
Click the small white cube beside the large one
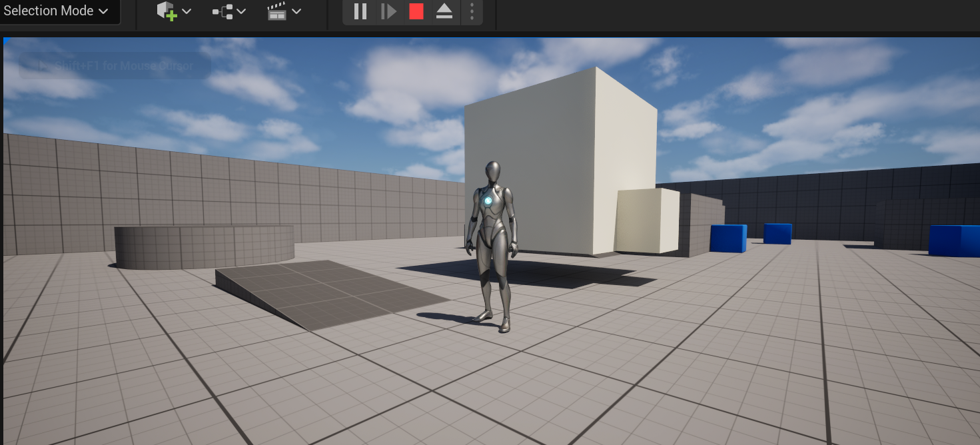[645, 221]
